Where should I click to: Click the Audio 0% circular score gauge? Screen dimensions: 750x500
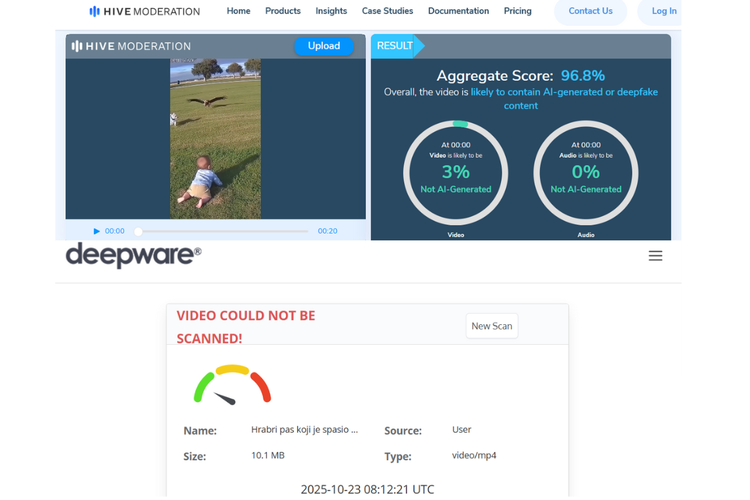click(585, 173)
